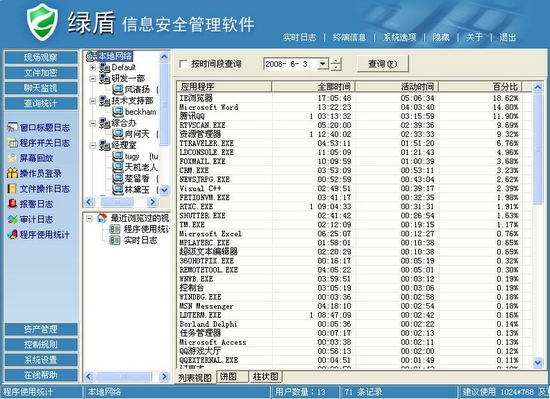
Task: Open the date dropdown showing 2008-6-3
Action: [323, 64]
